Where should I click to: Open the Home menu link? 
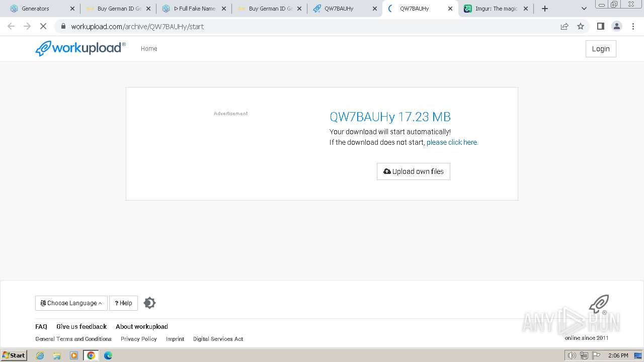pyautogui.click(x=149, y=49)
